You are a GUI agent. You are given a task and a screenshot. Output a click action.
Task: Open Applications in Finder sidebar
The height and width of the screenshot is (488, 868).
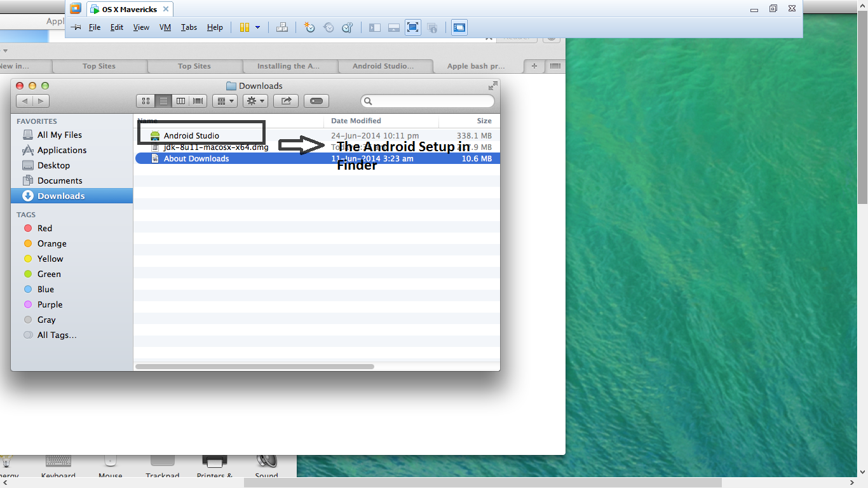pyautogui.click(x=62, y=150)
